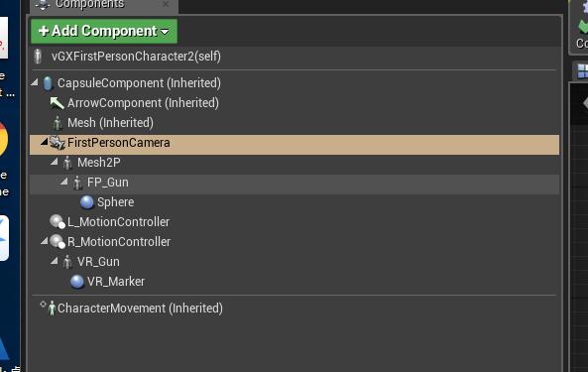The height and width of the screenshot is (372, 588).
Task: Open the Add Component dropdown
Action: coord(104,31)
